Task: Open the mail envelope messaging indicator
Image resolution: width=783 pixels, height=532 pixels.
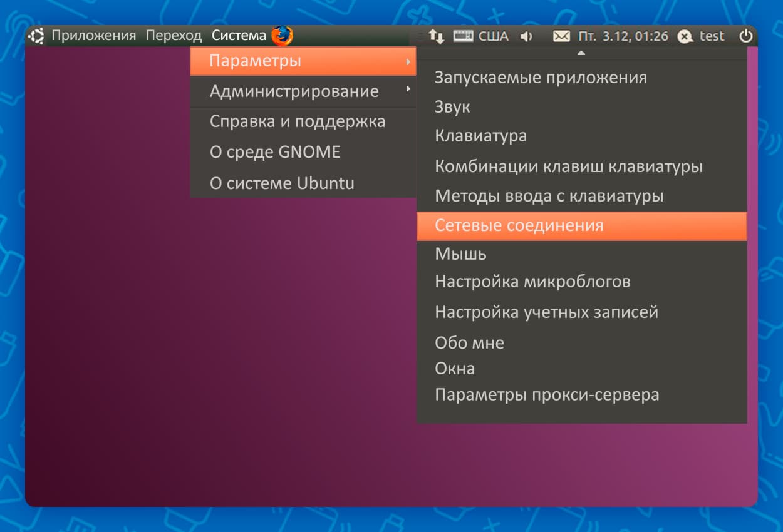Action: click(x=561, y=36)
